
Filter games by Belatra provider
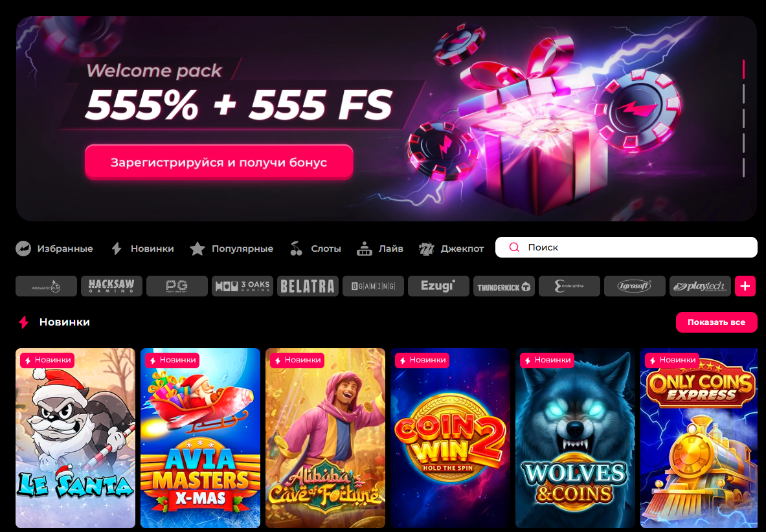click(x=308, y=286)
